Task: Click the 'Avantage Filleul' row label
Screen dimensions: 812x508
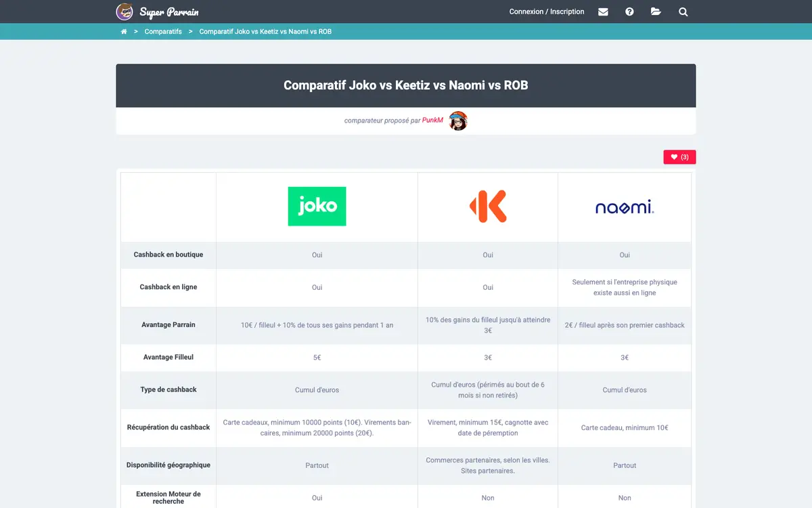Action: point(168,358)
